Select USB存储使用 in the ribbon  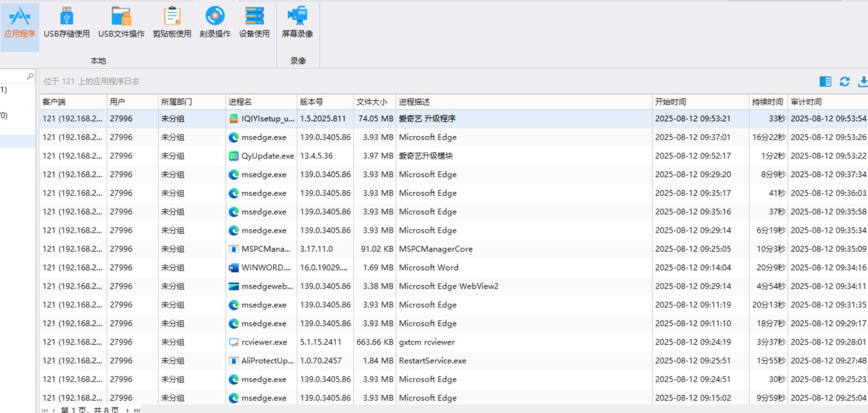point(66,23)
